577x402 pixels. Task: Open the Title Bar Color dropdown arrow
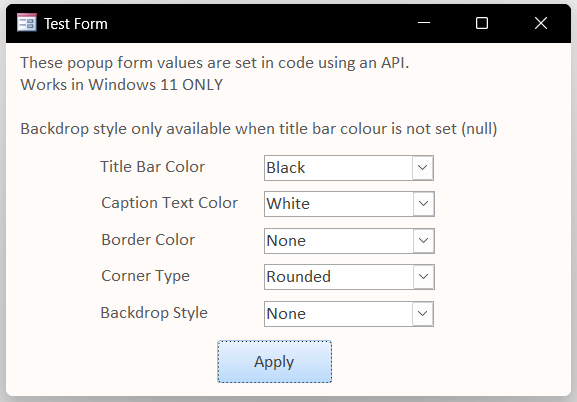tap(422, 168)
